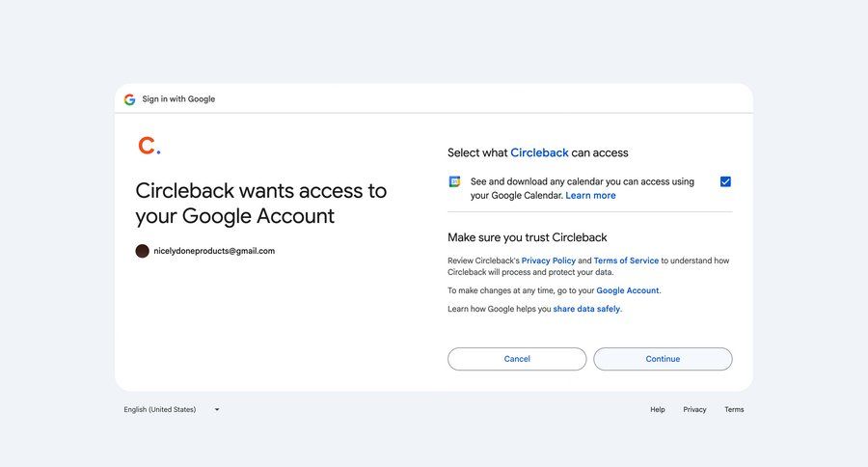Uncheck the calendar access checkbox
The width and height of the screenshot is (868, 467).
(x=725, y=181)
